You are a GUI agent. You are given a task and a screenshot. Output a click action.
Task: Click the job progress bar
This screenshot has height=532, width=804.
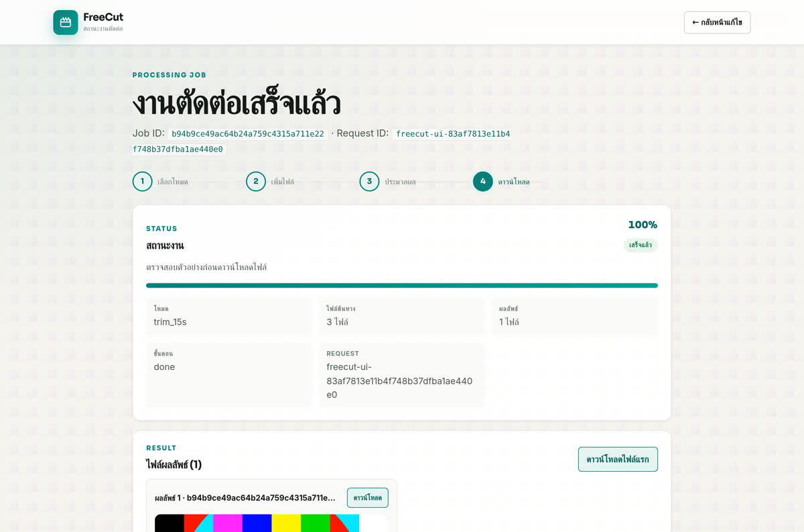(402, 285)
